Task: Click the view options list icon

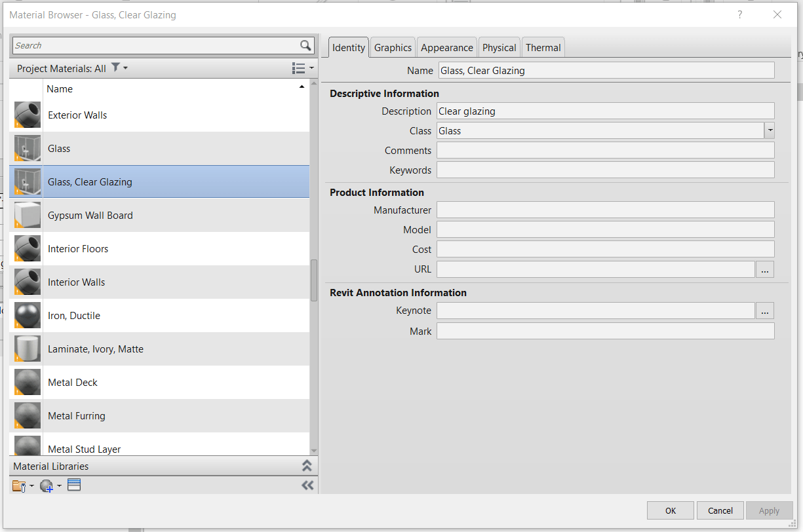Action: pos(297,67)
